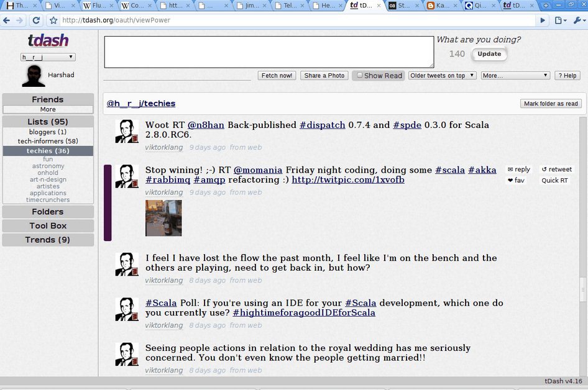Close the active tDash browser tab
Screen dimensions: 588x390
[379, 6]
